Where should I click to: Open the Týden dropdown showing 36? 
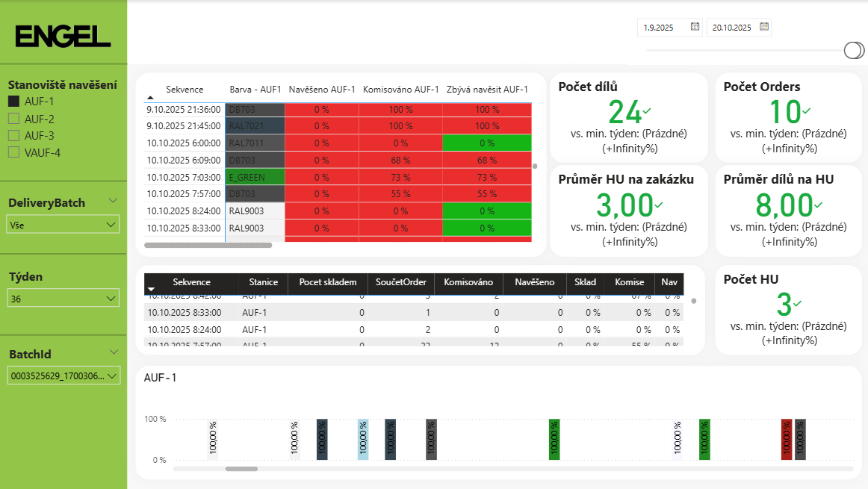(x=63, y=299)
